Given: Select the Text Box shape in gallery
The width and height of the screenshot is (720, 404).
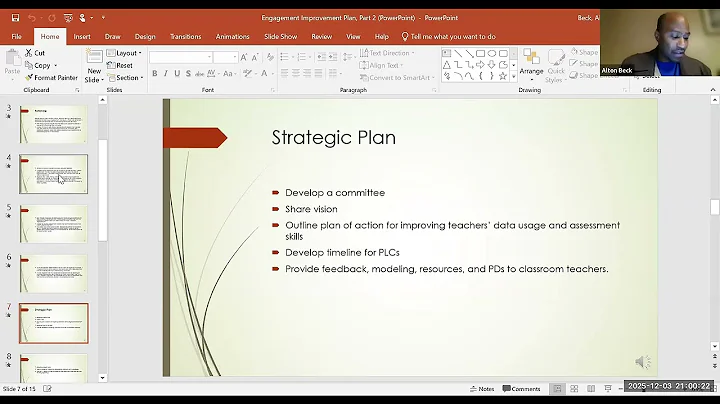Looking at the screenshot, I should pos(447,53).
